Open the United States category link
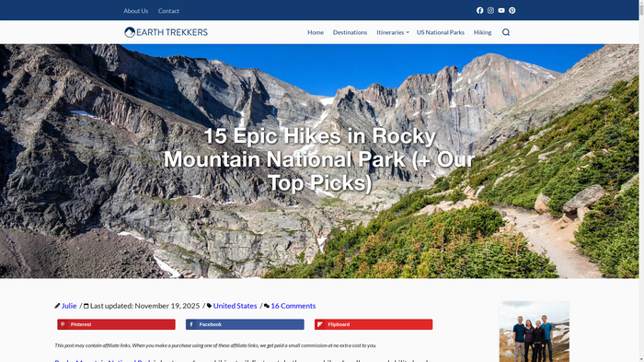 (235, 306)
